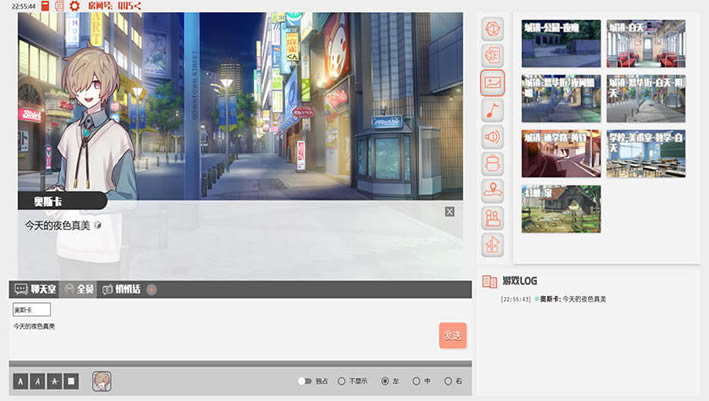
Task: Share the room number via share icon
Action: [x=136, y=6]
